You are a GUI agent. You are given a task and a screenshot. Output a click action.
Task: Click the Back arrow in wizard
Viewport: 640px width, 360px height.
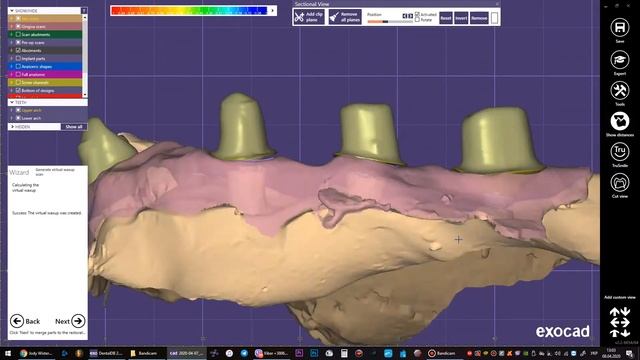pos(17,321)
